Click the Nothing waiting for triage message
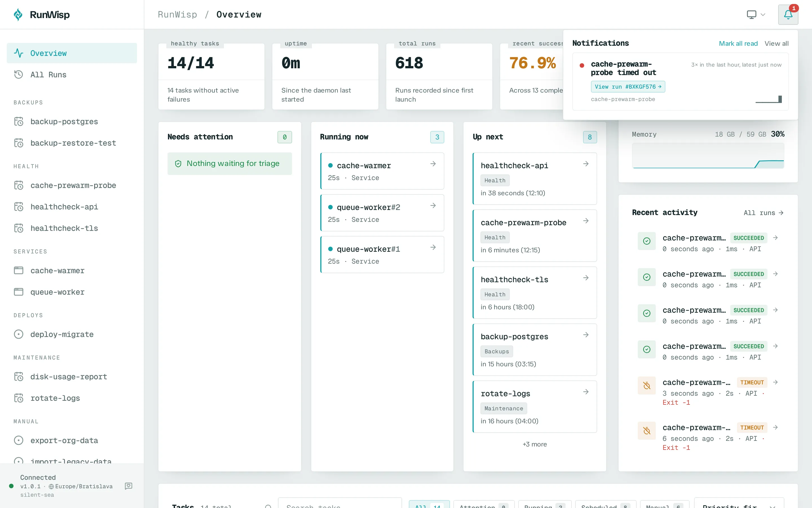The width and height of the screenshot is (812, 508). click(230, 164)
